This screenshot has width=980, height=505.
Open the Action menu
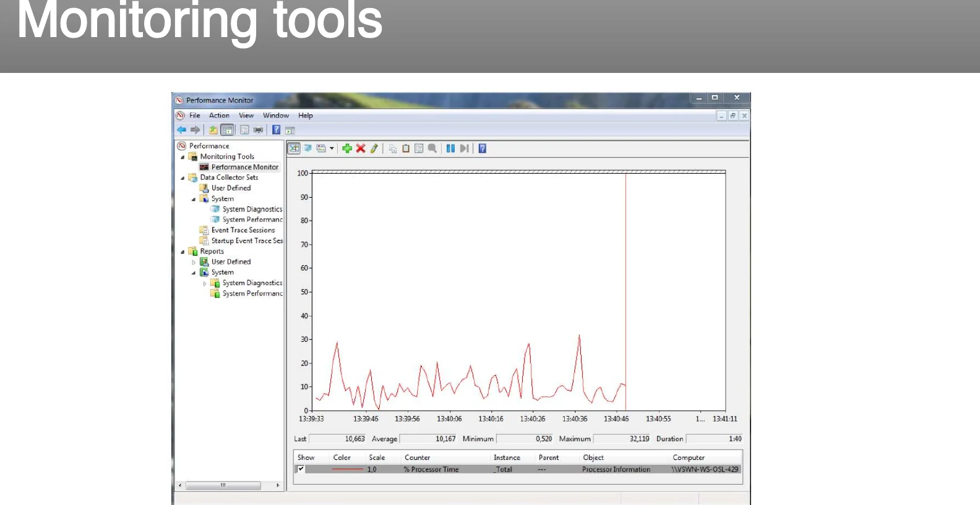pyautogui.click(x=219, y=116)
